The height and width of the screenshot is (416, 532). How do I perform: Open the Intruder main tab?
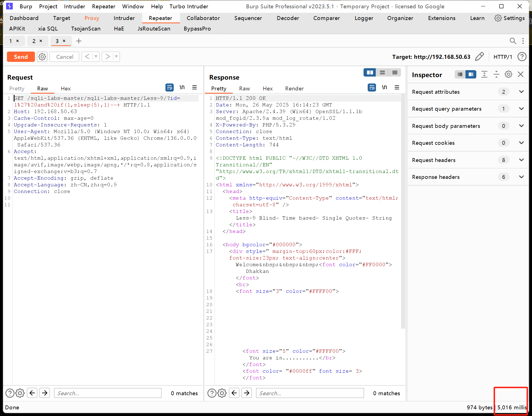[124, 18]
